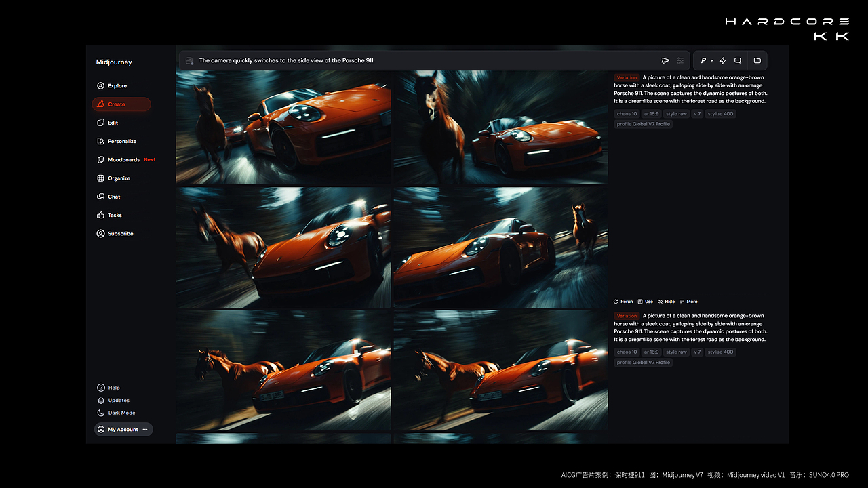Click the first prompt description text
868x488 pixels.
click(x=690, y=89)
